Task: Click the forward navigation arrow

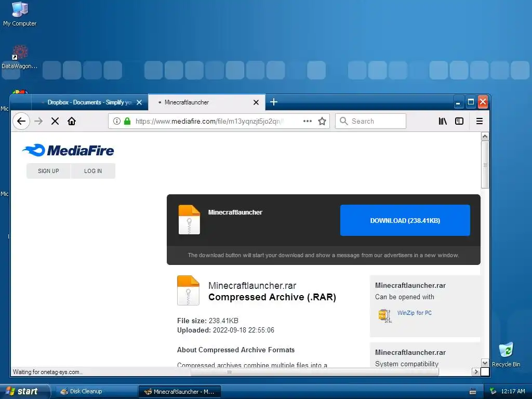Action: 38,121
